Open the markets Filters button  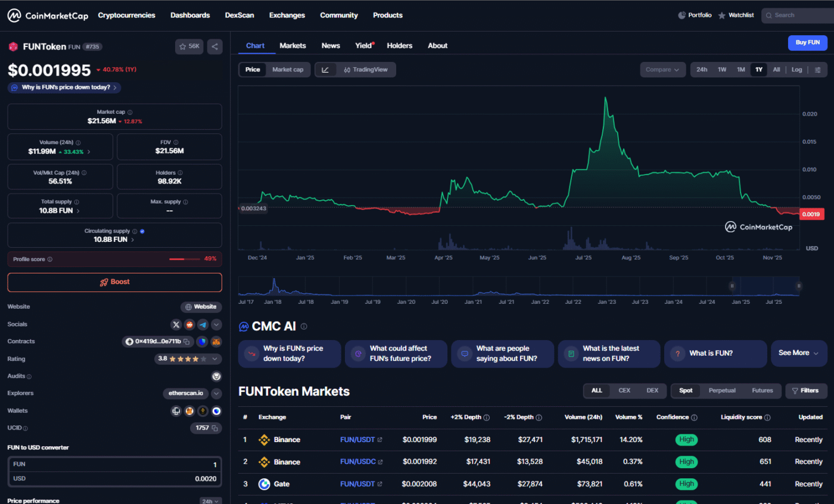coord(807,391)
